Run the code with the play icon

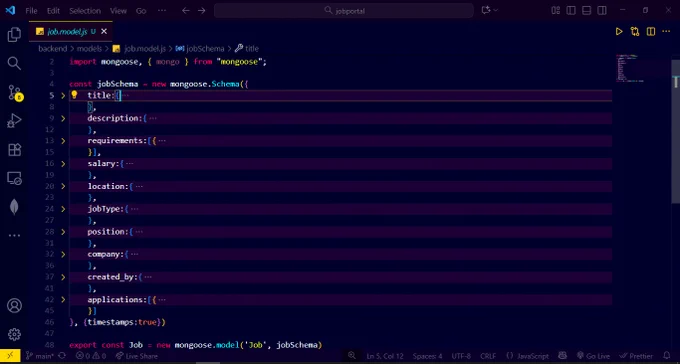click(619, 31)
